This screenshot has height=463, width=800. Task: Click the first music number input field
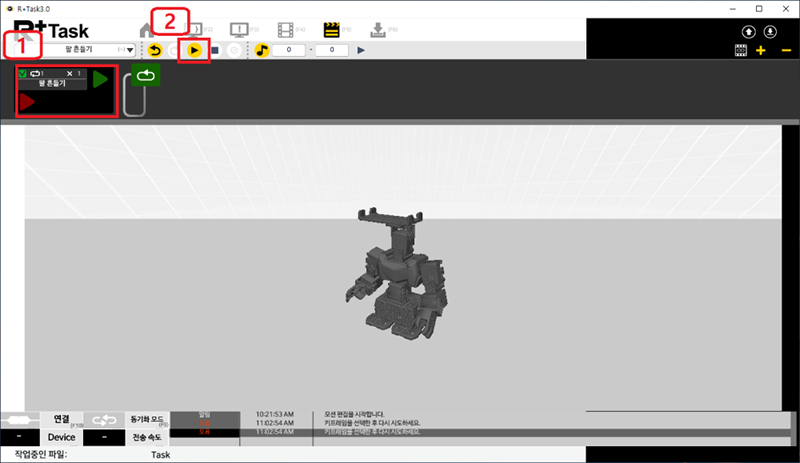coord(289,50)
